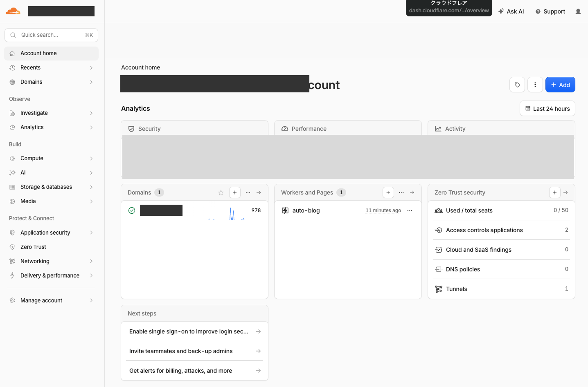This screenshot has height=387, width=588.
Task: Click the Performance gauge icon
Action: pyautogui.click(x=285, y=129)
